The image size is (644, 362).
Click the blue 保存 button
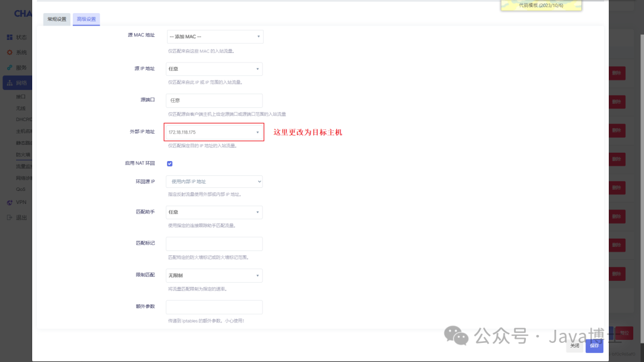pos(594,345)
